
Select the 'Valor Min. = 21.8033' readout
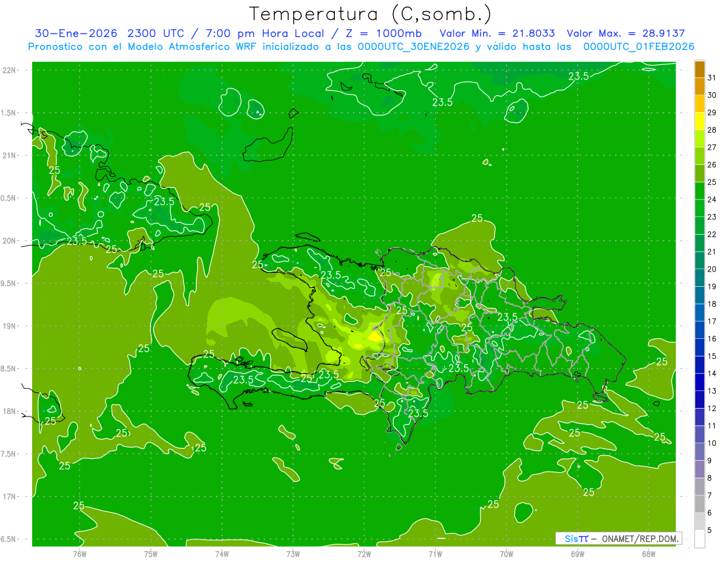(x=497, y=33)
